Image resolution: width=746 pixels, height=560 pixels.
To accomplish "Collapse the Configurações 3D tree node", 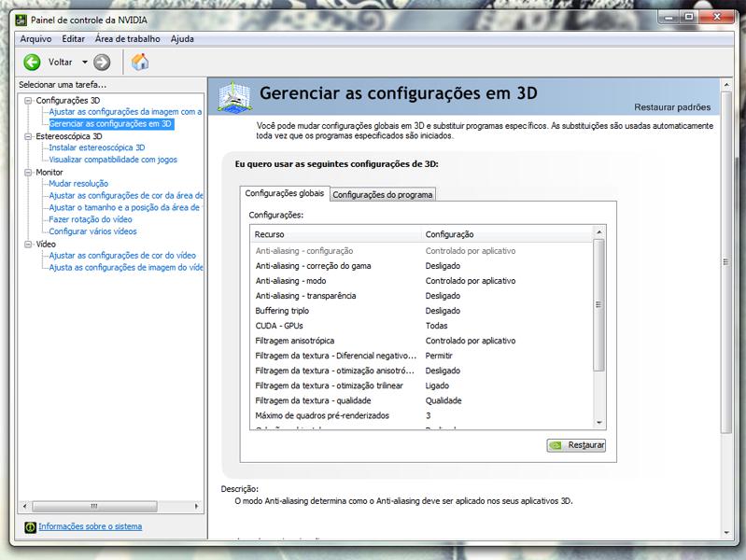I will coord(28,101).
